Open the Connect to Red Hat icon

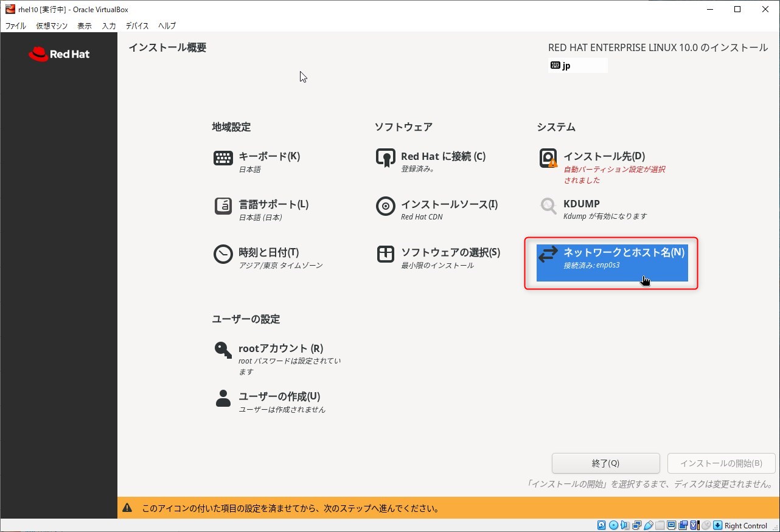point(385,158)
